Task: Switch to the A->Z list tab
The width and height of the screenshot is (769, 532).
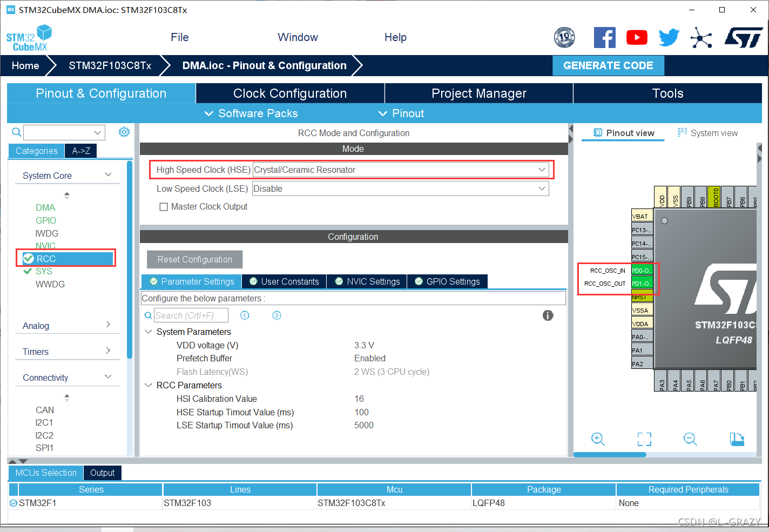Action: point(81,151)
